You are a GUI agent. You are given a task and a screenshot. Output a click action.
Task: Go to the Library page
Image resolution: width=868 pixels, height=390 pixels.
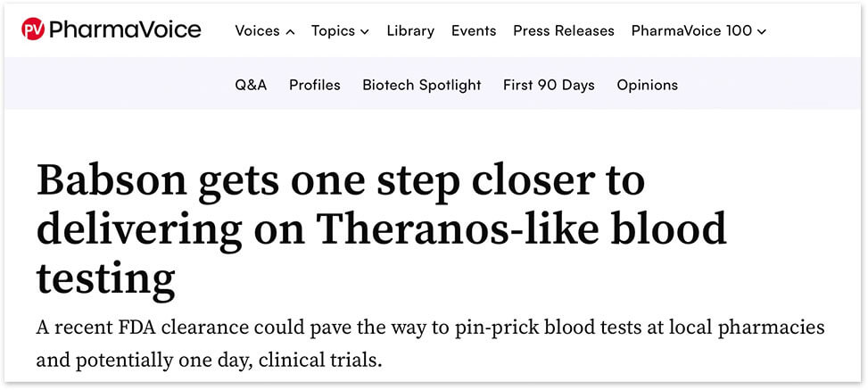(410, 30)
